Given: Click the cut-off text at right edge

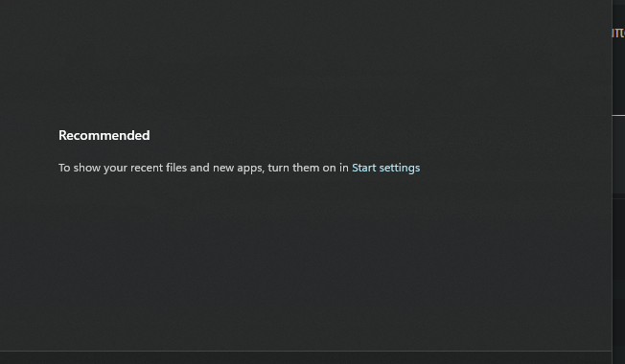Looking at the screenshot, I should pyautogui.click(x=618, y=33).
